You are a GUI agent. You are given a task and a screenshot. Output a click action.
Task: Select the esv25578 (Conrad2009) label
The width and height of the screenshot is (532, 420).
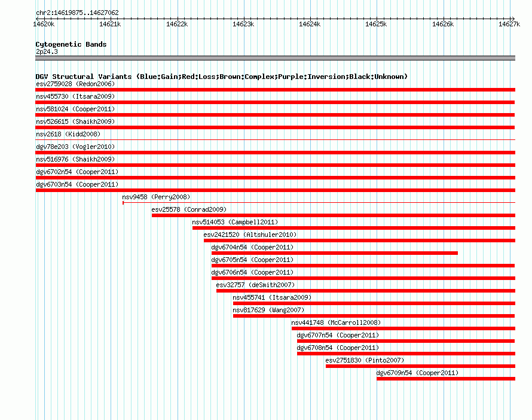click(x=189, y=209)
